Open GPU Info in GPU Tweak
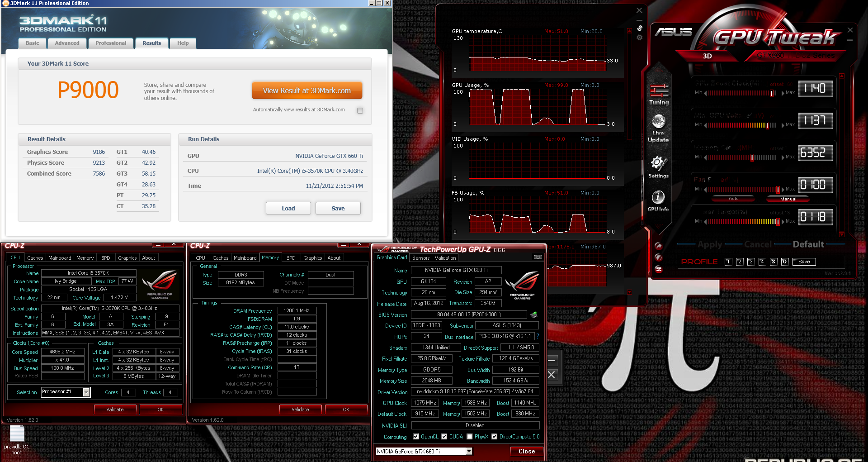This screenshot has height=462, width=868. click(658, 201)
